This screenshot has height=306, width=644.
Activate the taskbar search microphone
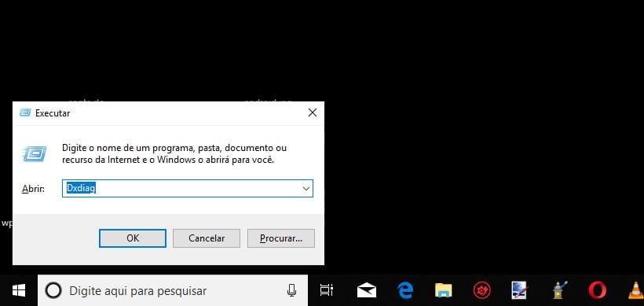(x=291, y=290)
